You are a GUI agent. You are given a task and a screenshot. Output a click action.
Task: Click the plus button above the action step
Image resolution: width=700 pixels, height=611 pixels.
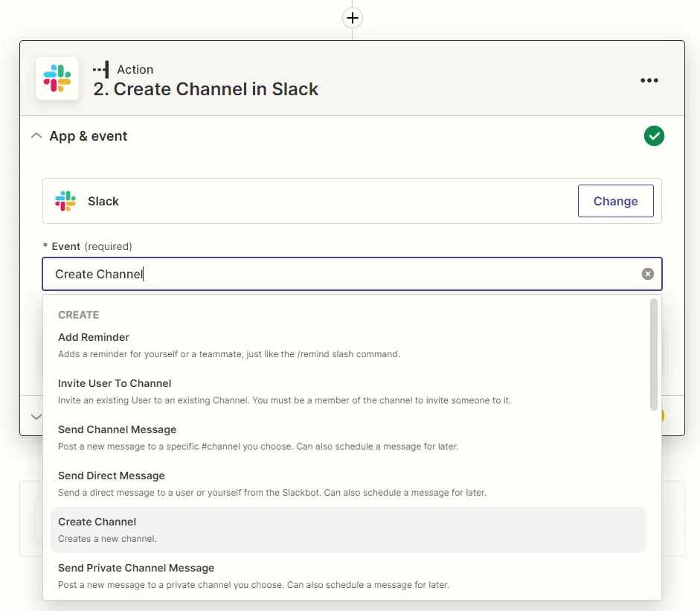pos(353,17)
